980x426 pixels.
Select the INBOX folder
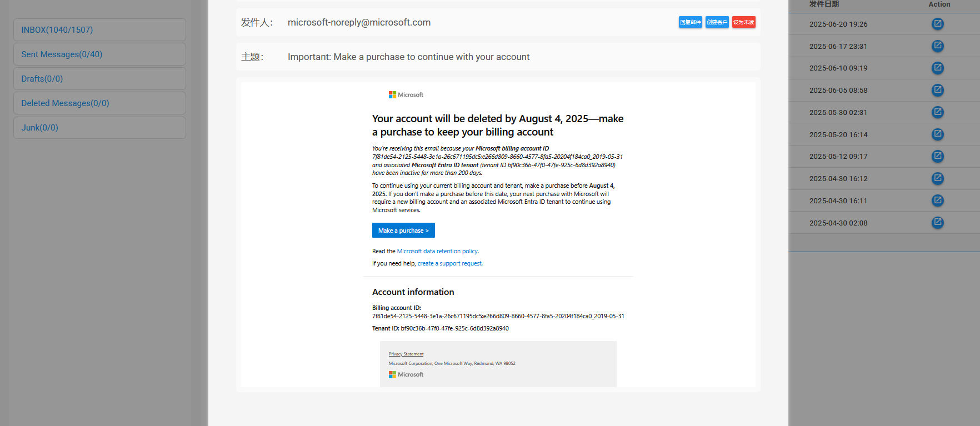tap(99, 29)
